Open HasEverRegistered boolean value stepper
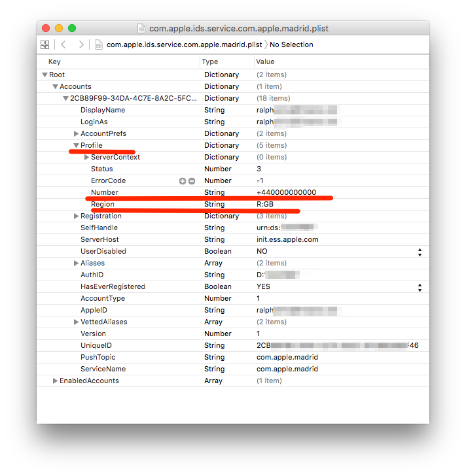Viewport: 466px width, 476px height. [x=420, y=287]
